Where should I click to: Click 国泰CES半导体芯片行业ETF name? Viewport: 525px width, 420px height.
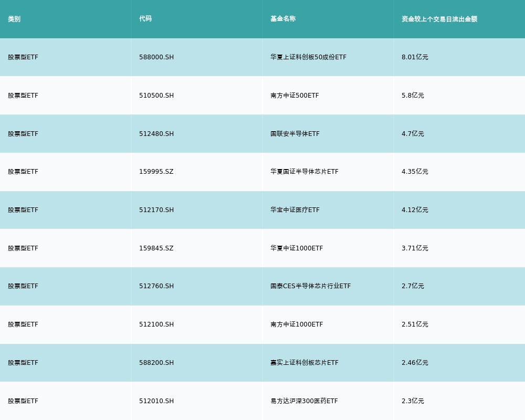tap(310, 286)
